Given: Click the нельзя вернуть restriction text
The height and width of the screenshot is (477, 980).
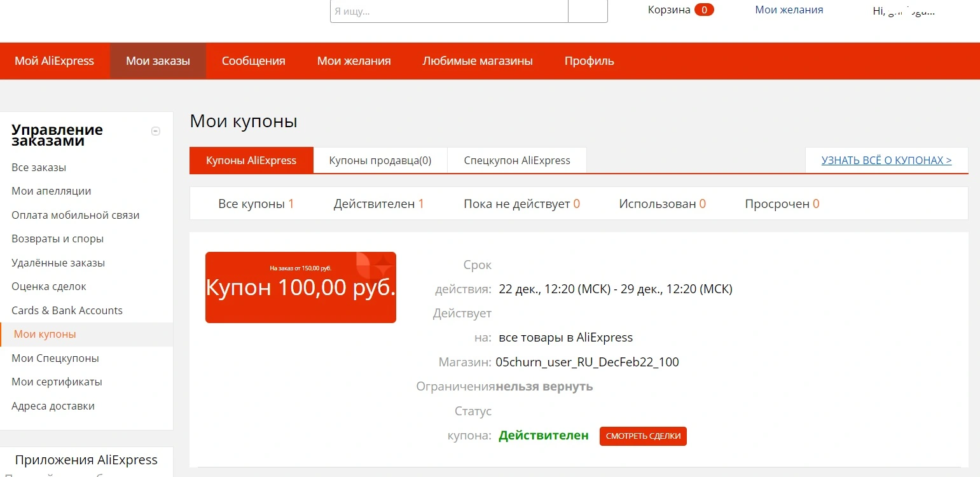Looking at the screenshot, I should tap(544, 387).
